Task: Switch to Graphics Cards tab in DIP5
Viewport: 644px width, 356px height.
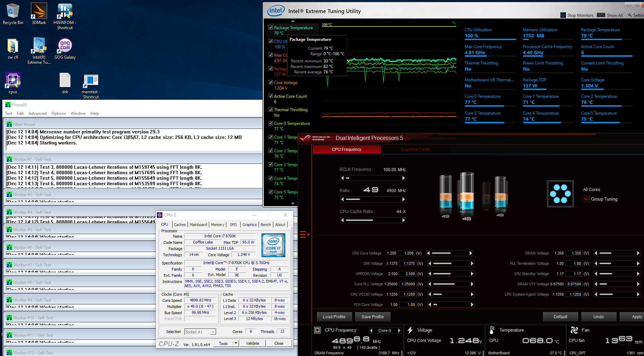Action: [x=415, y=150]
